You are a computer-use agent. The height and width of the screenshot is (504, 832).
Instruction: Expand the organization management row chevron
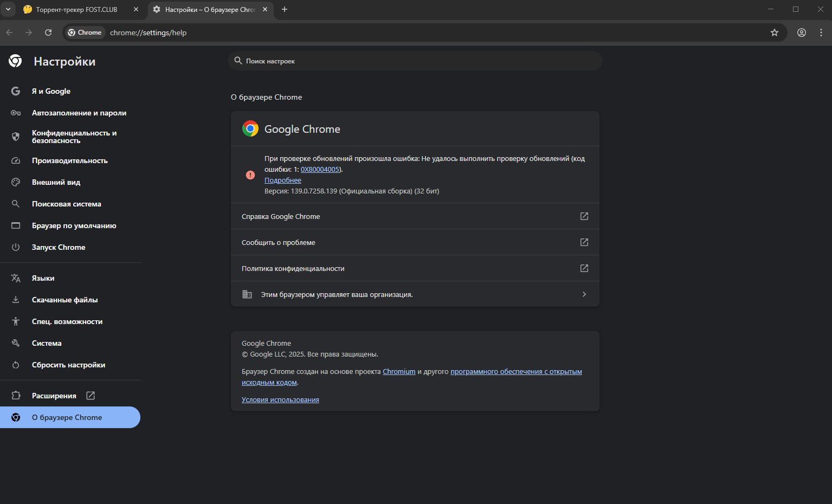click(584, 294)
